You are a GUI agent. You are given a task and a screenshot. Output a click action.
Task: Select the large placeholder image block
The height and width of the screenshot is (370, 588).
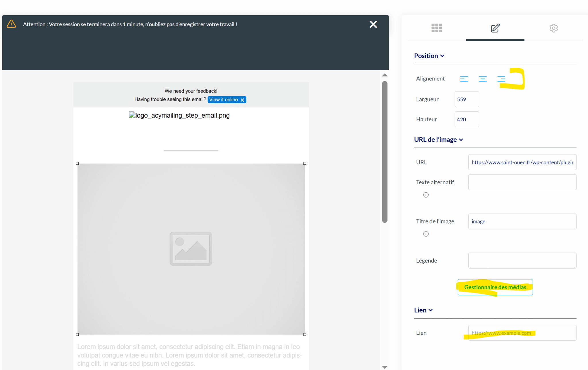pyautogui.click(x=191, y=249)
